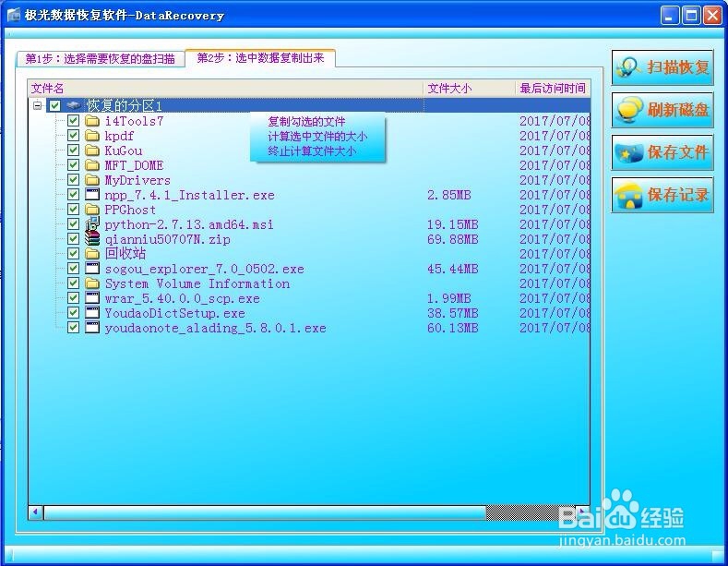Uncheck the 恢复的分区1 root checkbox

54,106
